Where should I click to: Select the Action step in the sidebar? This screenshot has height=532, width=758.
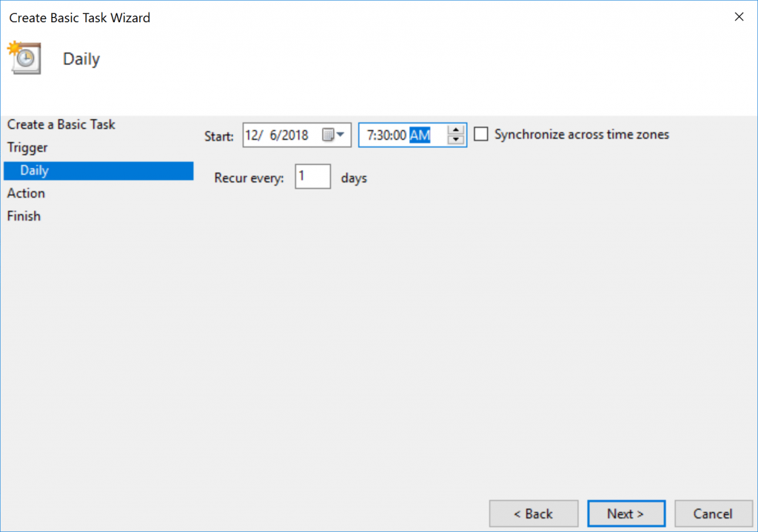[26, 193]
